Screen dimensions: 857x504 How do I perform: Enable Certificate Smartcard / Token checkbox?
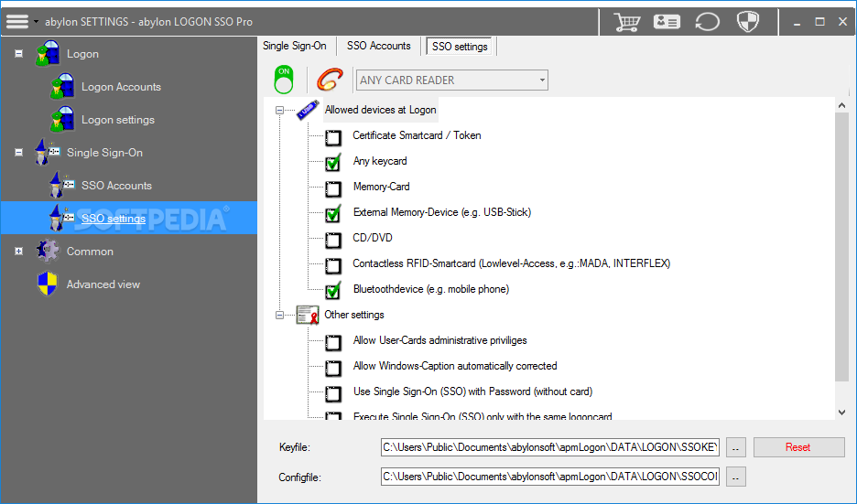[x=333, y=137]
